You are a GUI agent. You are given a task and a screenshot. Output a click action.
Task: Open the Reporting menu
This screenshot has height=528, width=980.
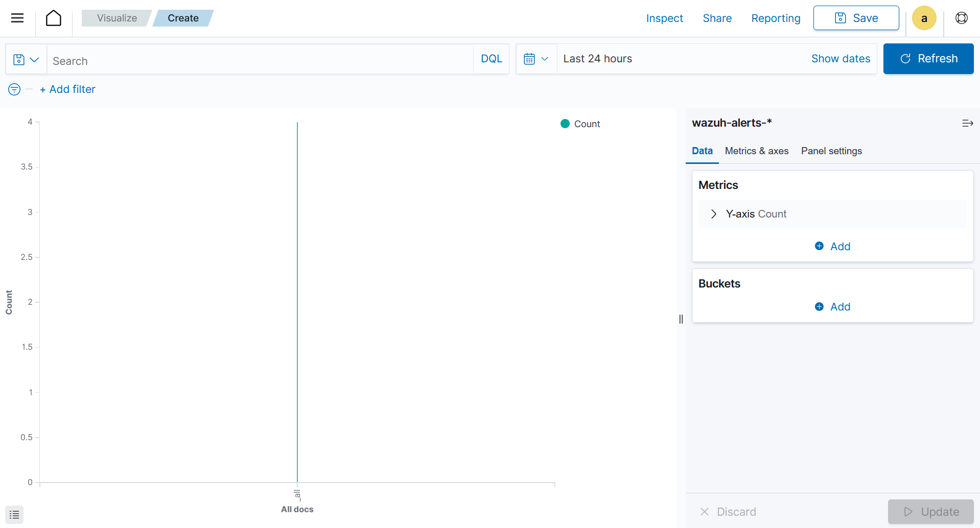tap(776, 18)
